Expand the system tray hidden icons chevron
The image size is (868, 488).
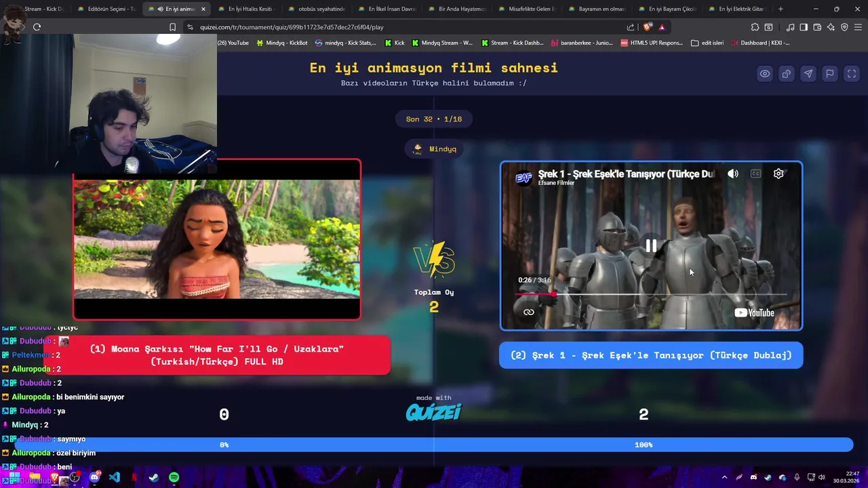pos(724,477)
